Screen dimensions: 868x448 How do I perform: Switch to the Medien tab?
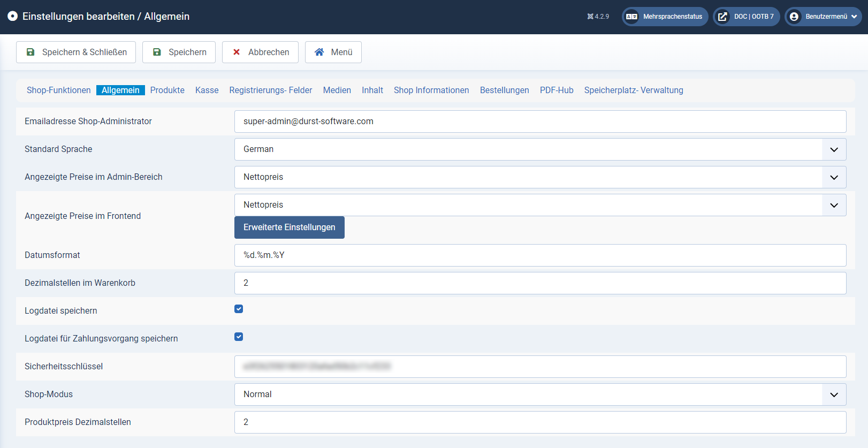(x=337, y=90)
